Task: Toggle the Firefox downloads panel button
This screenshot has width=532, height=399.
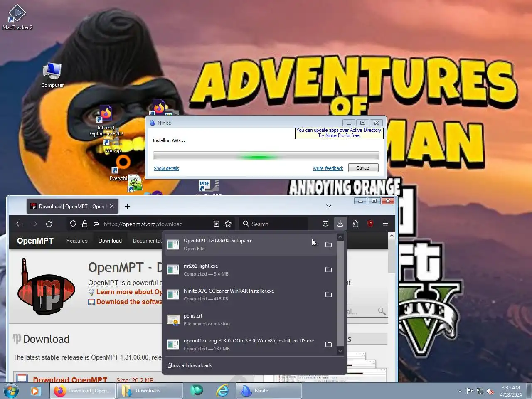Action: pyautogui.click(x=340, y=224)
